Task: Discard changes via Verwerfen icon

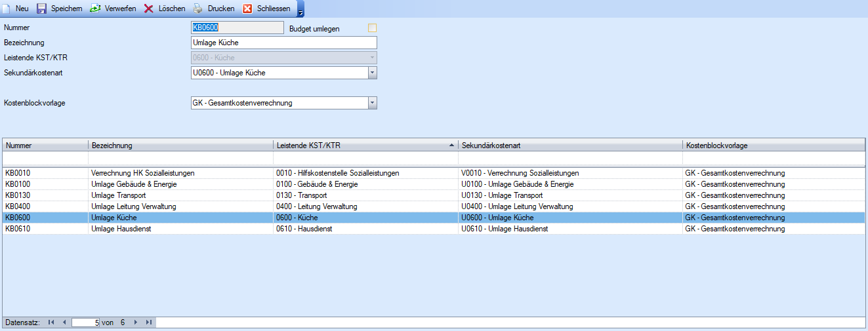Action: coord(95,9)
